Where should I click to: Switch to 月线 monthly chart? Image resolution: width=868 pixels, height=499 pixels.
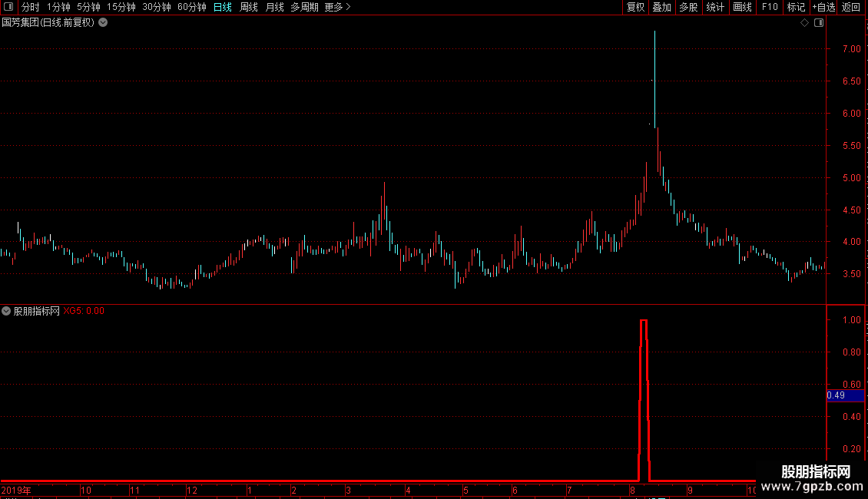[274, 7]
